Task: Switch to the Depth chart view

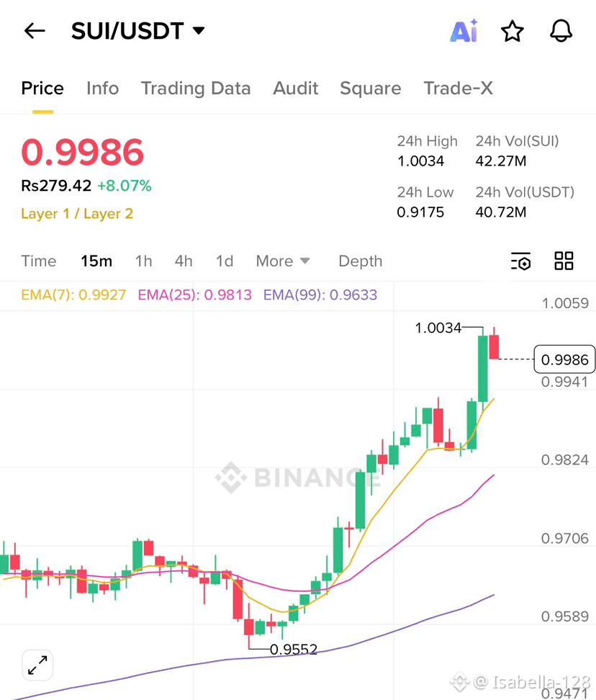Action: (361, 261)
